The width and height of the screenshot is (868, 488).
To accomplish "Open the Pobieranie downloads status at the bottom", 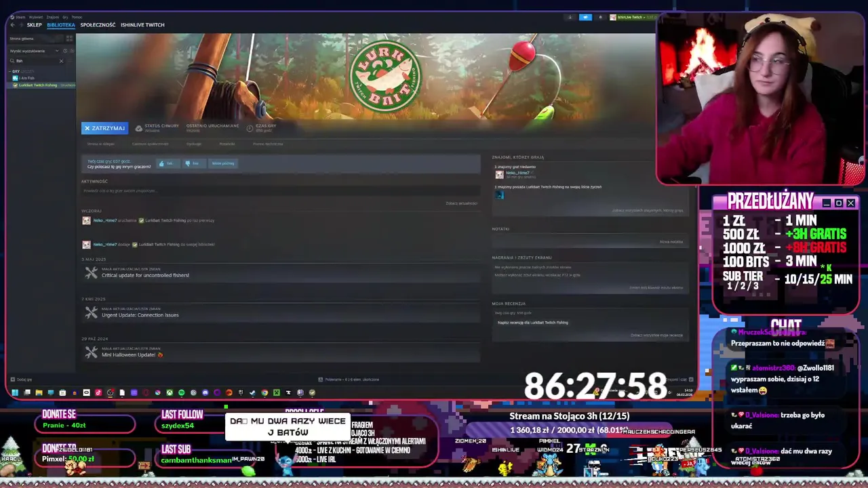I will tap(349, 380).
